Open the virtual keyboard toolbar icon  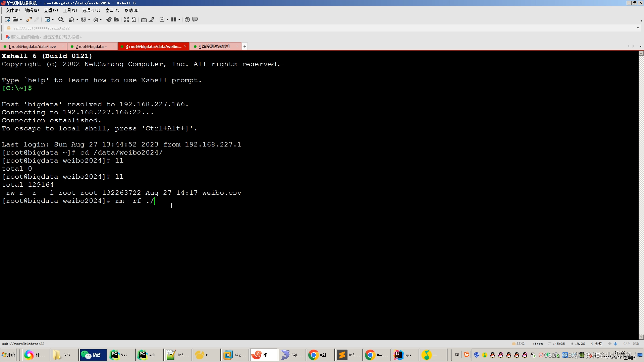[144, 19]
